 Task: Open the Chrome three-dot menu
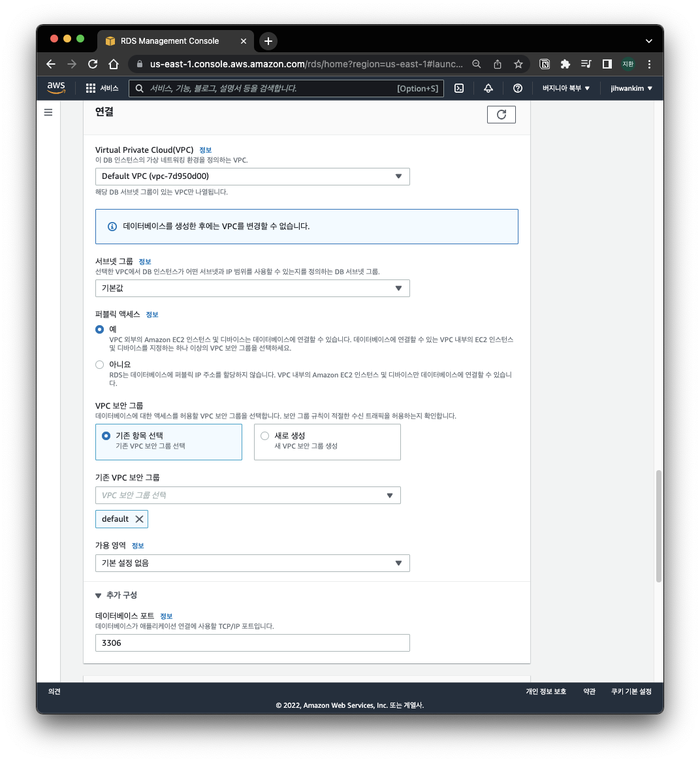649,64
